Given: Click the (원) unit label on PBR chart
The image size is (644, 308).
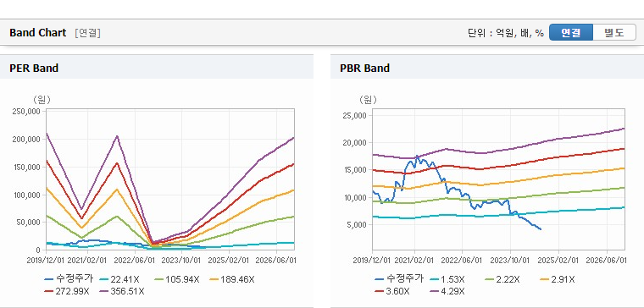Looking at the screenshot, I should pyautogui.click(x=368, y=100).
